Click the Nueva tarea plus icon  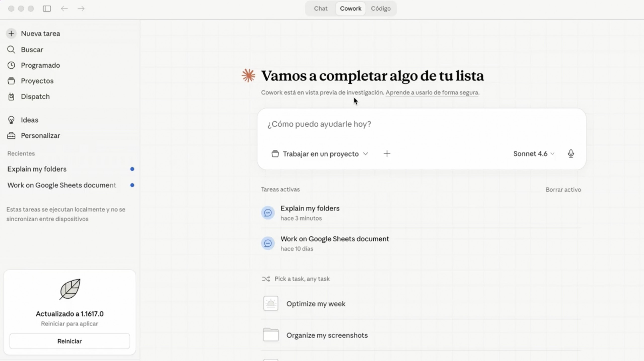coord(11,33)
